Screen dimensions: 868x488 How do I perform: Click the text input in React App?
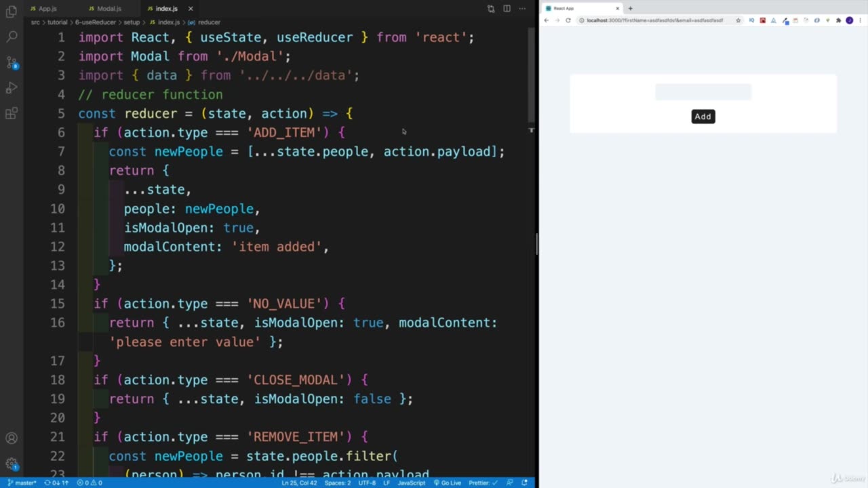(x=703, y=92)
